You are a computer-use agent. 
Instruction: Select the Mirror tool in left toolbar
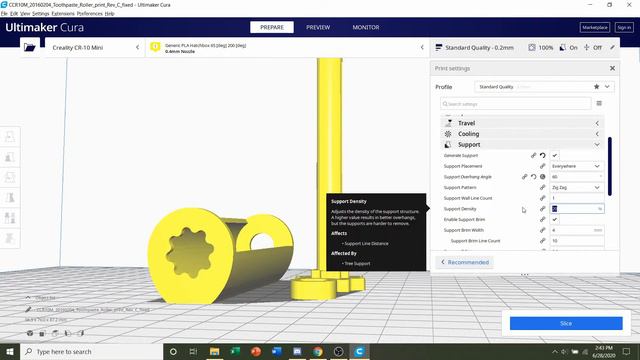click(10, 198)
